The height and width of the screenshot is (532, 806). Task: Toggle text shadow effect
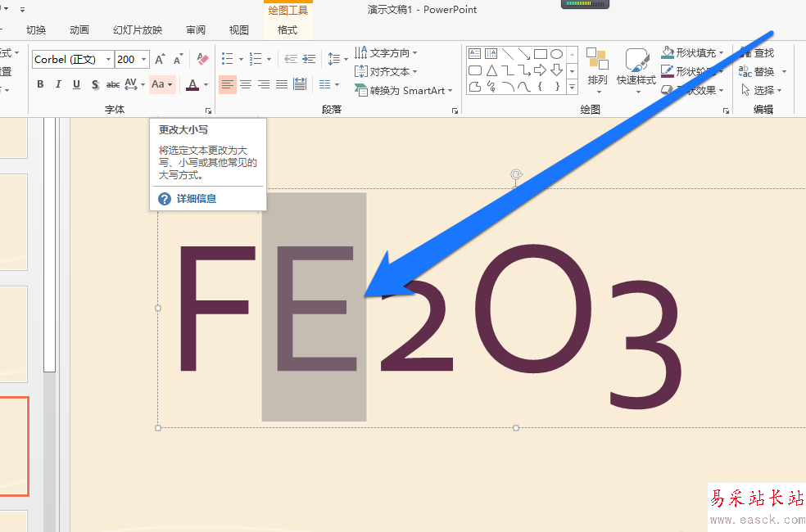[94, 84]
